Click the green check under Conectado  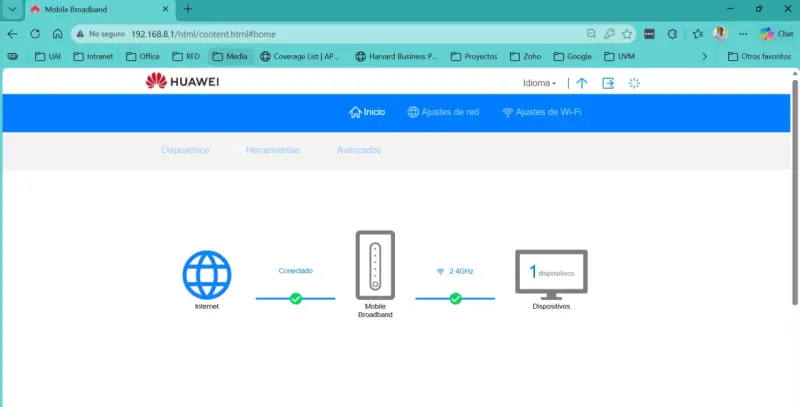pos(295,298)
